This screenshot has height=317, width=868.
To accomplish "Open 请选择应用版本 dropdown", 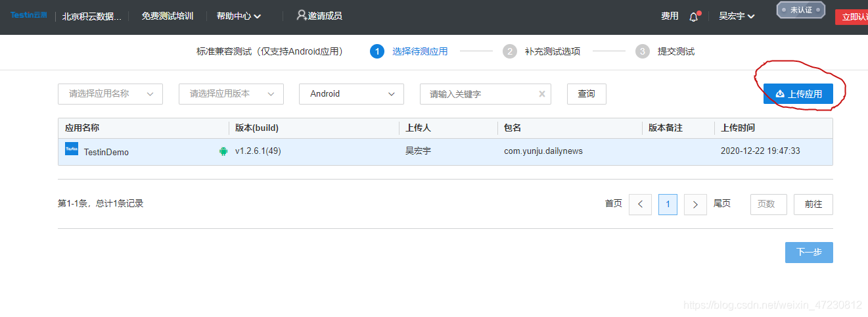I will (x=231, y=94).
